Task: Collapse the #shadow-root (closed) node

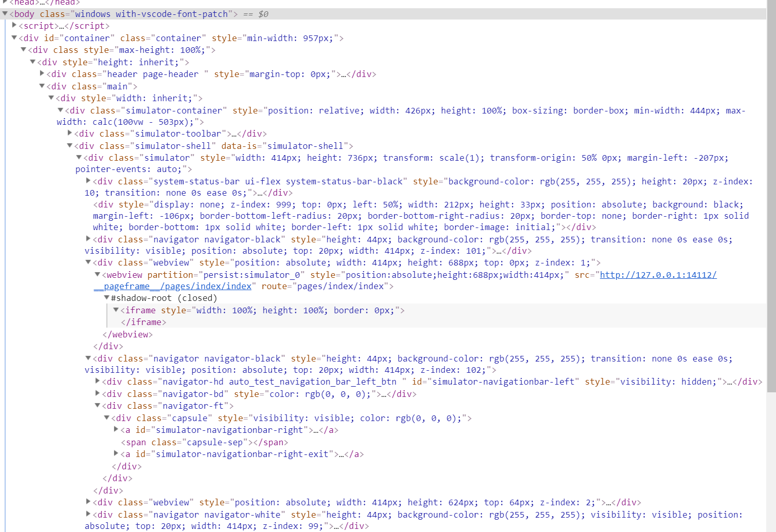Action: (107, 298)
